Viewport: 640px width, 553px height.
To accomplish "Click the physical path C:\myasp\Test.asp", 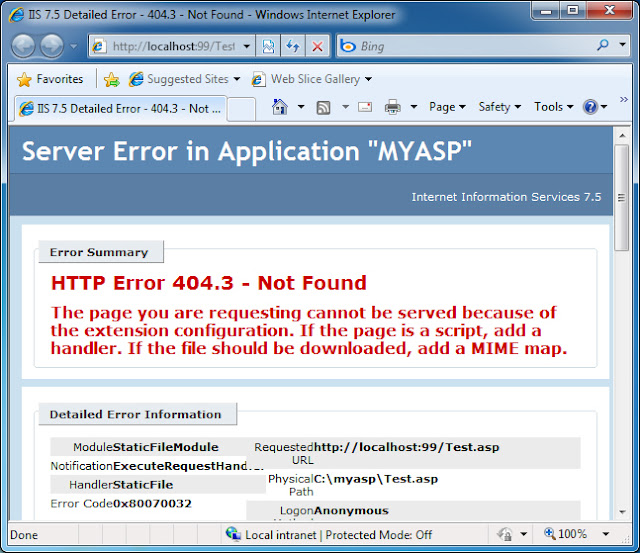I will (x=376, y=479).
